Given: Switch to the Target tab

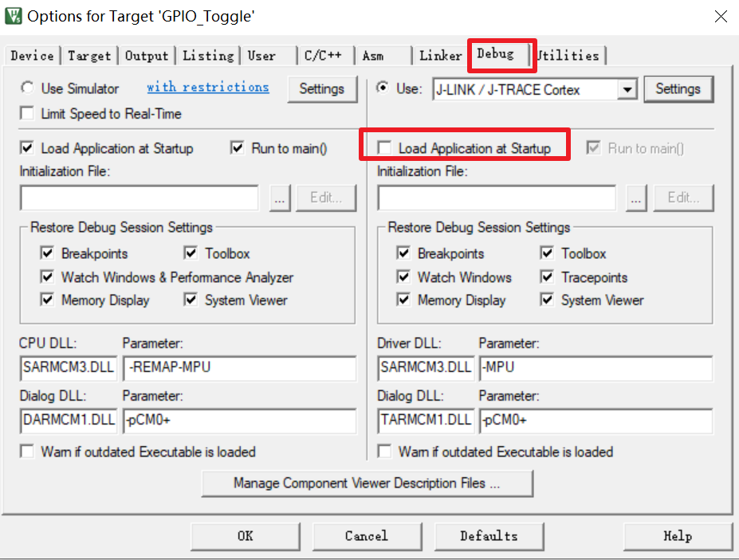Looking at the screenshot, I should [x=89, y=56].
